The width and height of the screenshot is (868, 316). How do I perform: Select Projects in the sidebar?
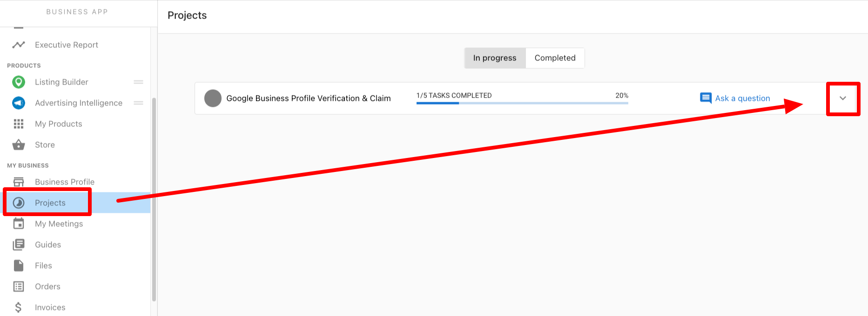(50, 203)
